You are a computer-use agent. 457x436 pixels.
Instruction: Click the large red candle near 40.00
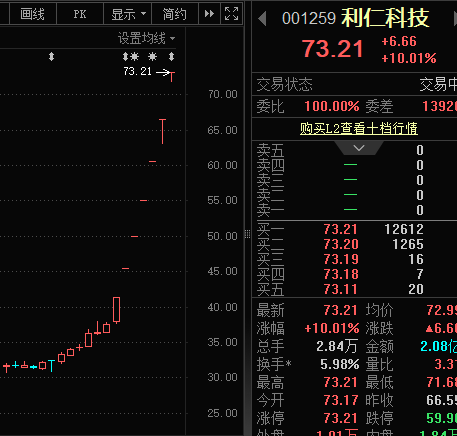point(116,310)
